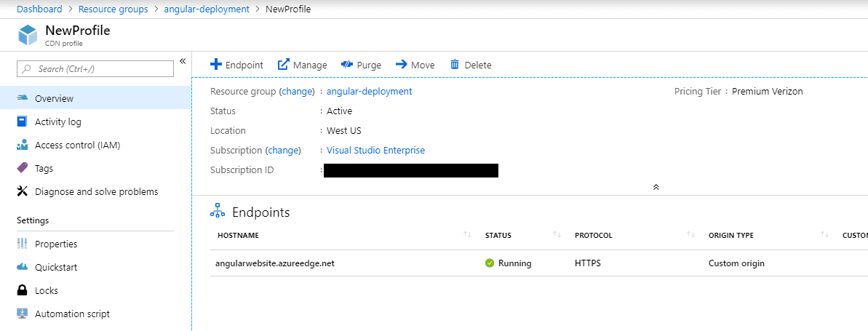Click the Access control (IAM) people icon
Image resolution: width=868 pixels, height=331 pixels.
(x=22, y=145)
